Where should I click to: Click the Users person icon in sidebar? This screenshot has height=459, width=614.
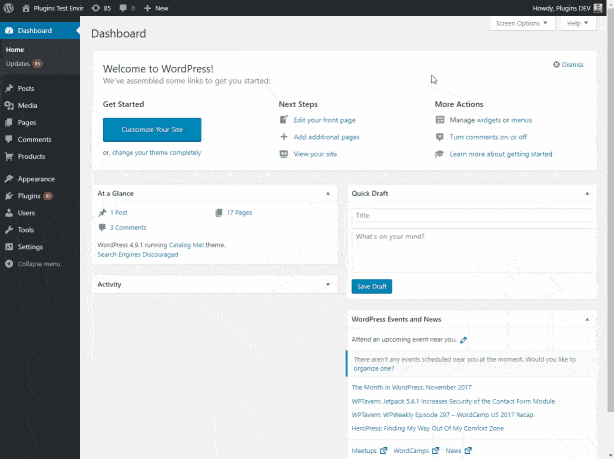point(9,213)
